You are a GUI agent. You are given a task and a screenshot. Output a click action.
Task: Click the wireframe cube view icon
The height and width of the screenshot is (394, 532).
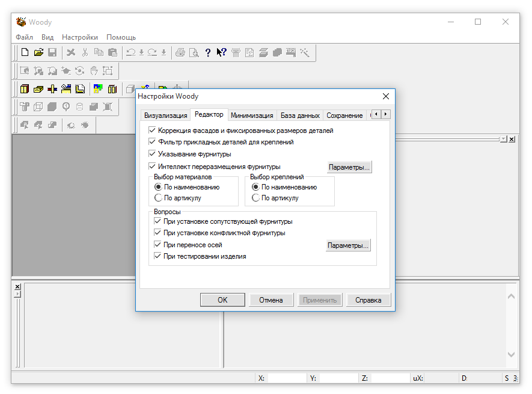tap(38, 107)
